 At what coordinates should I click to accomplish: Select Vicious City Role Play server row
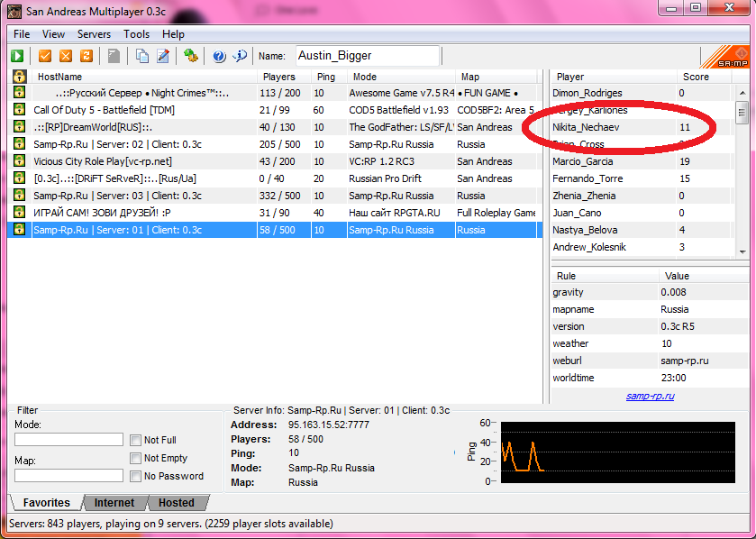click(x=275, y=161)
